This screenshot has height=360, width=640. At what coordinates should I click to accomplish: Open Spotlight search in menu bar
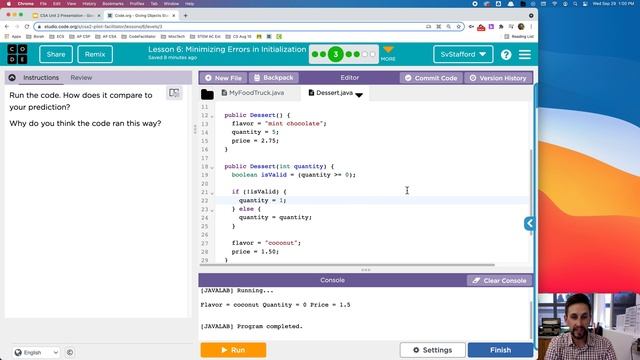[575, 4]
